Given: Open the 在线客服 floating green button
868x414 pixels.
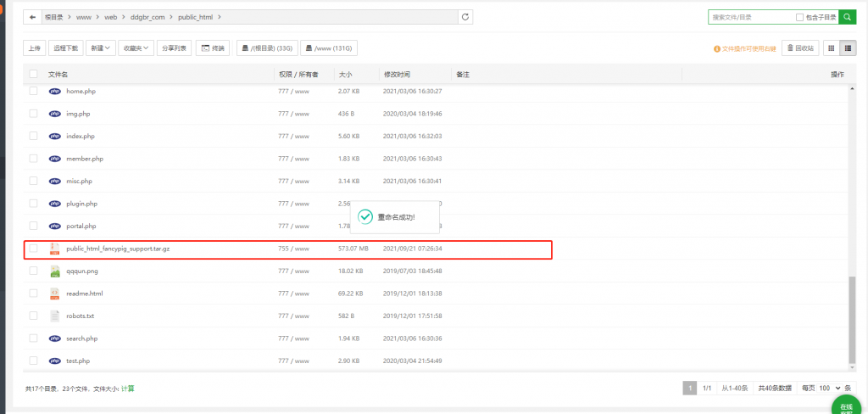Looking at the screenshot, I should pyautogui.click(x=846, y=406).
